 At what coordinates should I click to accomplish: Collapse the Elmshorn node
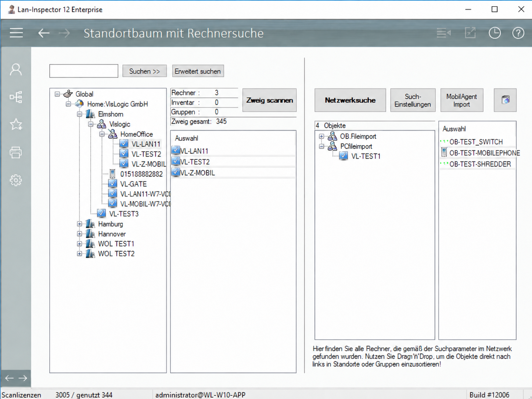pyautogui.click(x=79, y=114)
